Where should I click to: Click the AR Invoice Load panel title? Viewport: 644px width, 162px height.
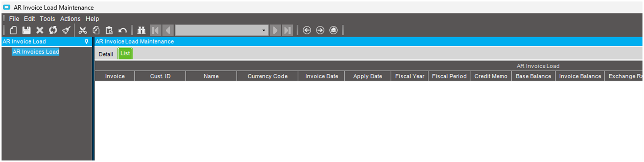[x=24, y=41]
